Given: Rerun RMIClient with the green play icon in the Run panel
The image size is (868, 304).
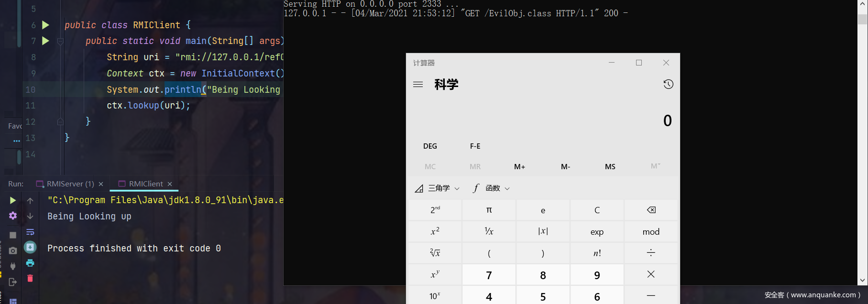Looking at the screenshot, I should (x=13, y=200).
